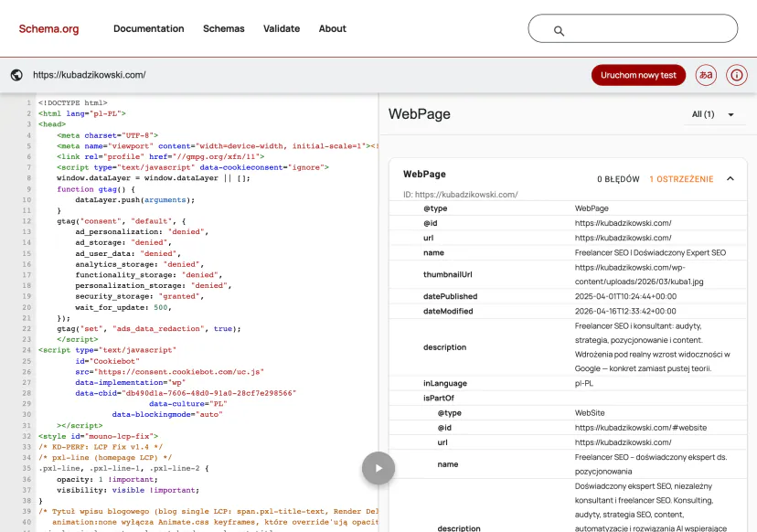Open the language selection icon
The image size is (757, 532).
[706, 75]
